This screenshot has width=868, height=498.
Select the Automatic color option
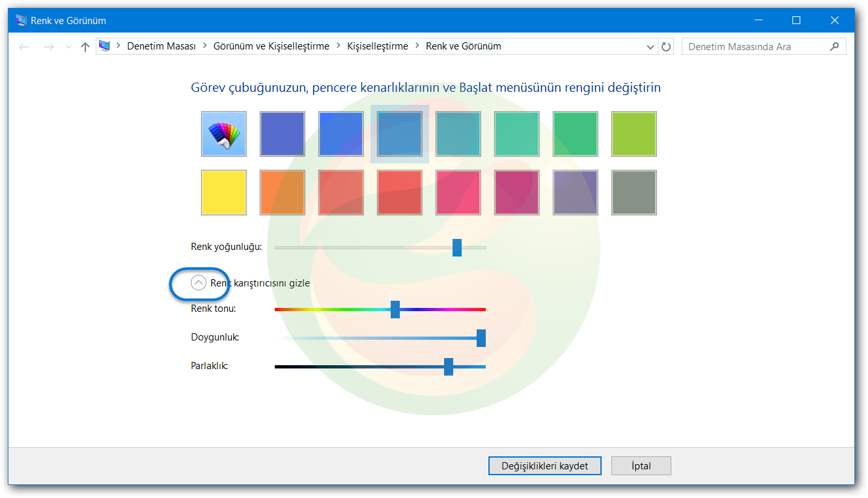223,133
